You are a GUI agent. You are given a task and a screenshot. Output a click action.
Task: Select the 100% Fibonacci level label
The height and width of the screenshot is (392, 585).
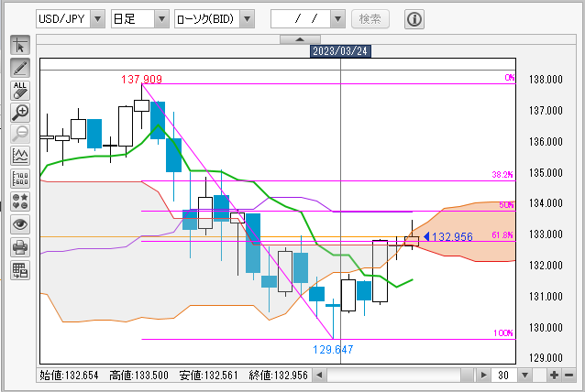(503, 332)
